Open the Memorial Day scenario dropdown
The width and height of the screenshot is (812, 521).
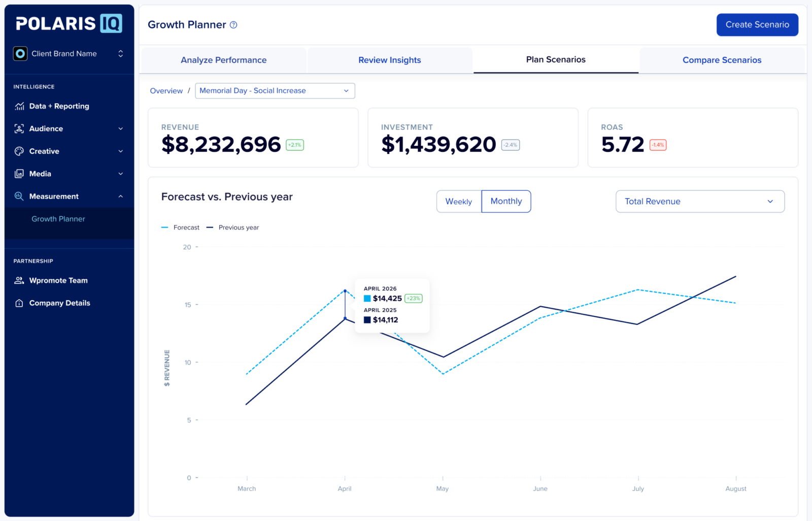click(275, 91)
